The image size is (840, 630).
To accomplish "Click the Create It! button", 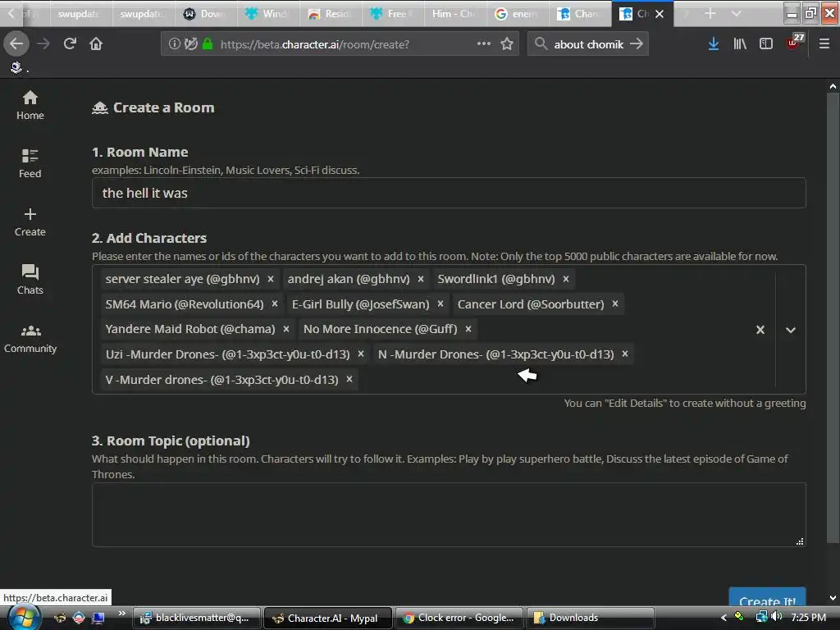I will (767, 599).
